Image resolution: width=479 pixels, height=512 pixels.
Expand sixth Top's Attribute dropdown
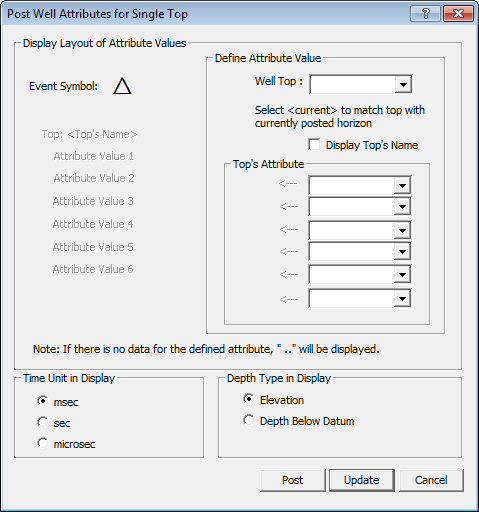[x=402, y=298]
